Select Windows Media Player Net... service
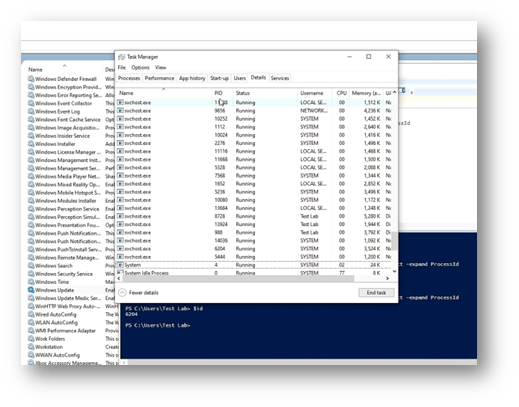 tap(68, 176)
